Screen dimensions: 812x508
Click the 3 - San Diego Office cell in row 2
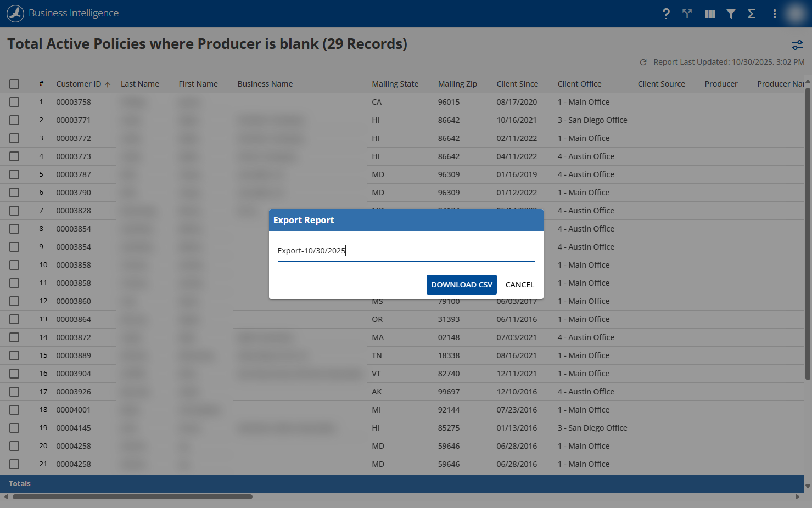(x=592, y=120)
